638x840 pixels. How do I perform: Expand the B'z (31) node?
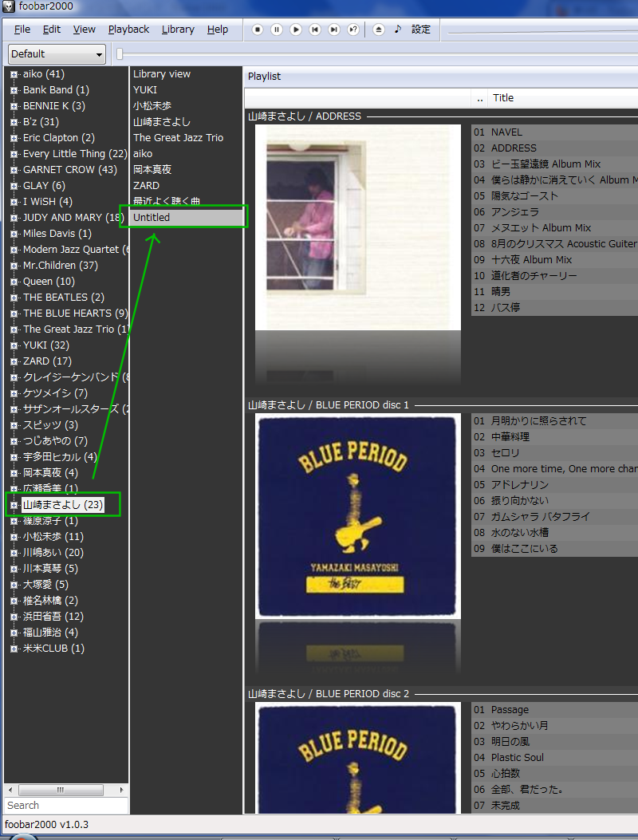coord(14,122)
